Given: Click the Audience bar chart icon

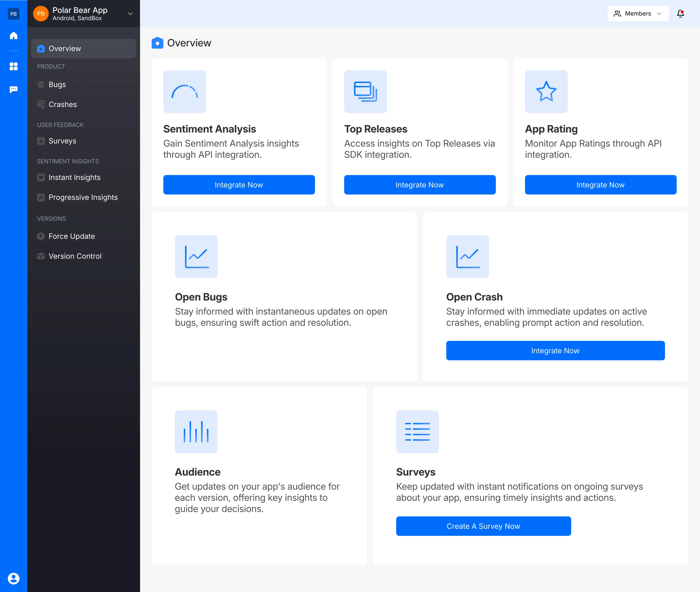Looking at the screenshot, I should pyautogui.click(x=196, y=432).
